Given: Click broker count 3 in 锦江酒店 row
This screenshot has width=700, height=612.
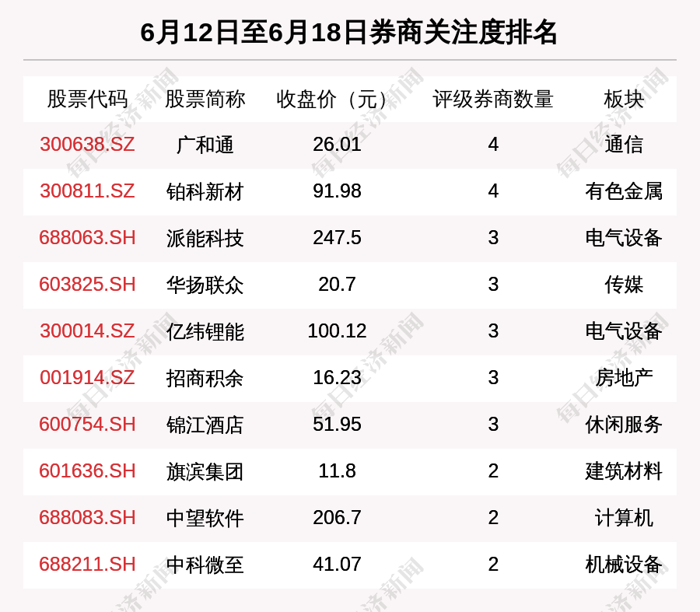Looking at the screenshot, I should 493,424.
